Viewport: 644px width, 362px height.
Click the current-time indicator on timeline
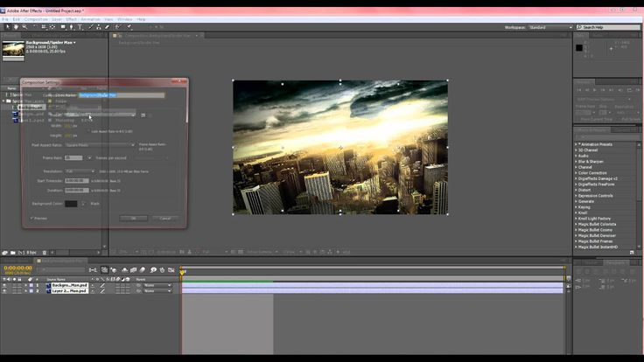182,272
